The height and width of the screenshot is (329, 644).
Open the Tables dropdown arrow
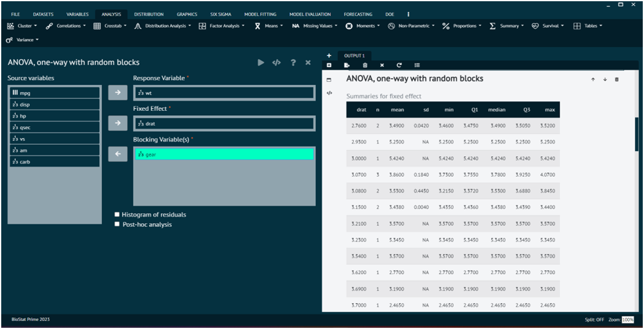[x=601, y=26]
